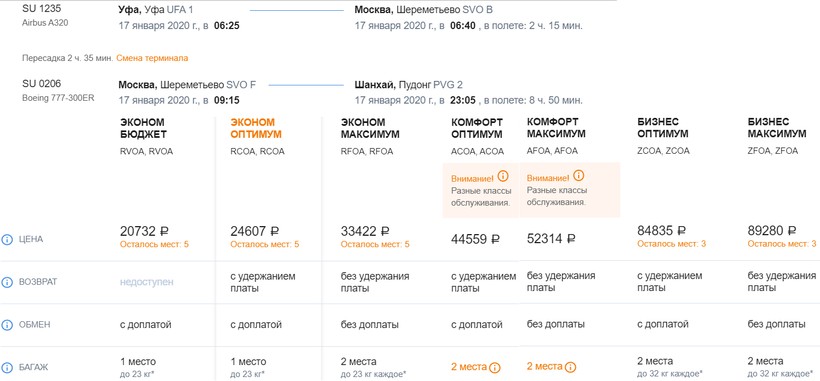The image size is (820, 381).
Task: Open Внимание info icon under Комфорт Оптимум
Action: click(x=503, y=175)
